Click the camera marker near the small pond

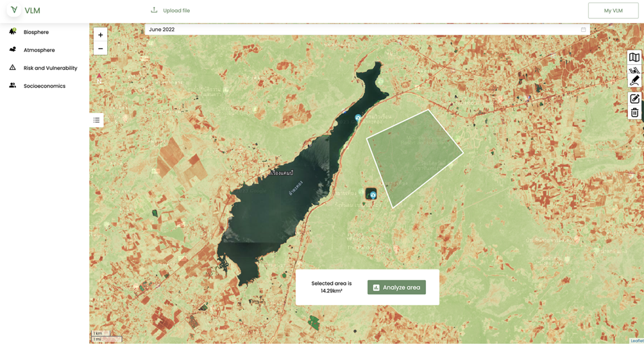click(373, 195)
